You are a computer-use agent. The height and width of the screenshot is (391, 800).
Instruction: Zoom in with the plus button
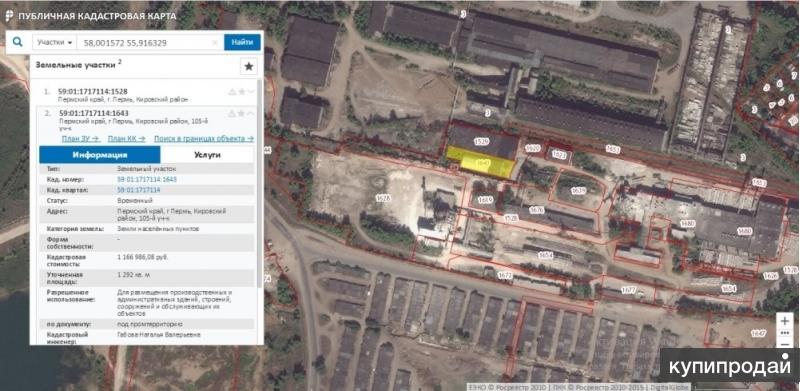785,321
